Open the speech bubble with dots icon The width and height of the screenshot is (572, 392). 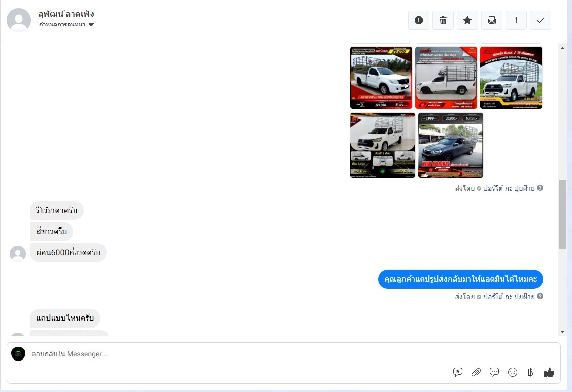coord(494,372)
